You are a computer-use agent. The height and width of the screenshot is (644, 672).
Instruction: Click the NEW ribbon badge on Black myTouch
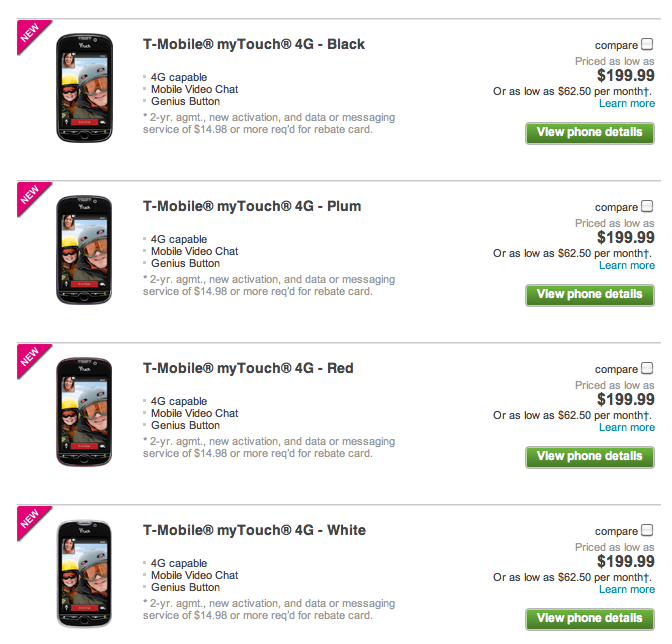[32, 35]
